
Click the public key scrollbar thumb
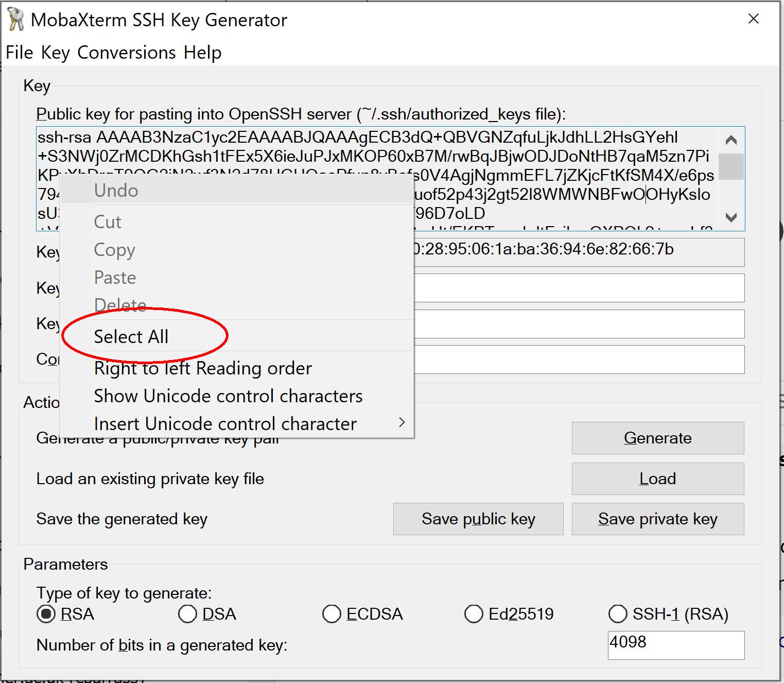click(x=731, y=166)
